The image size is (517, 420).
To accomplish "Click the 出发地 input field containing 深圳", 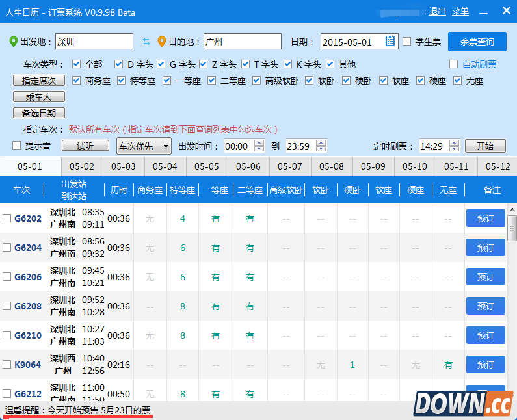I will [94, 41].
